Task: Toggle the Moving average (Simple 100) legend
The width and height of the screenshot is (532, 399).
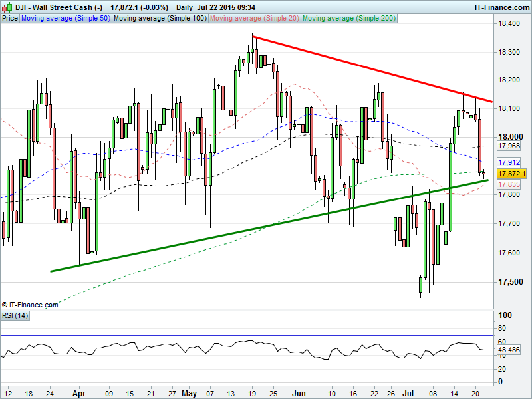Action: tap(160, 19)
